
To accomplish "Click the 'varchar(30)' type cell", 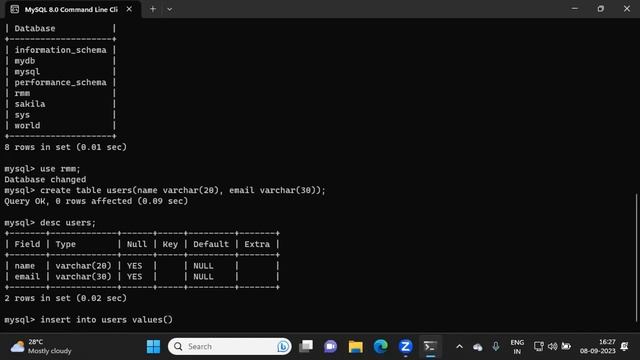I will click(83, 277).
